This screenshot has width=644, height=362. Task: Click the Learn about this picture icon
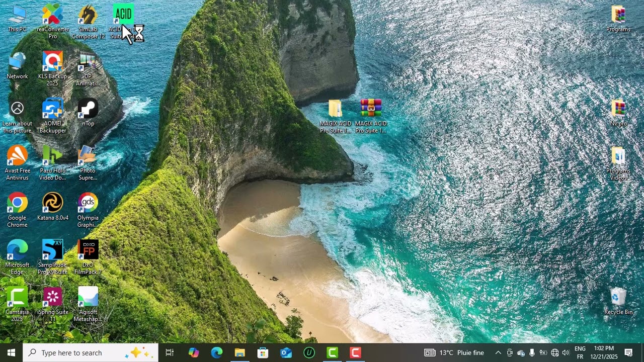(17, 116)
